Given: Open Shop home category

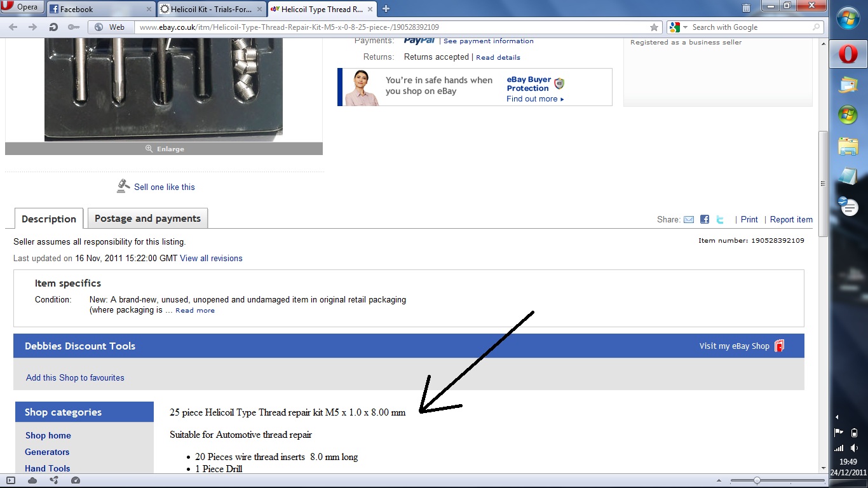Looking at the screenshot, I should pyautogui.click(x=48, y=435).
